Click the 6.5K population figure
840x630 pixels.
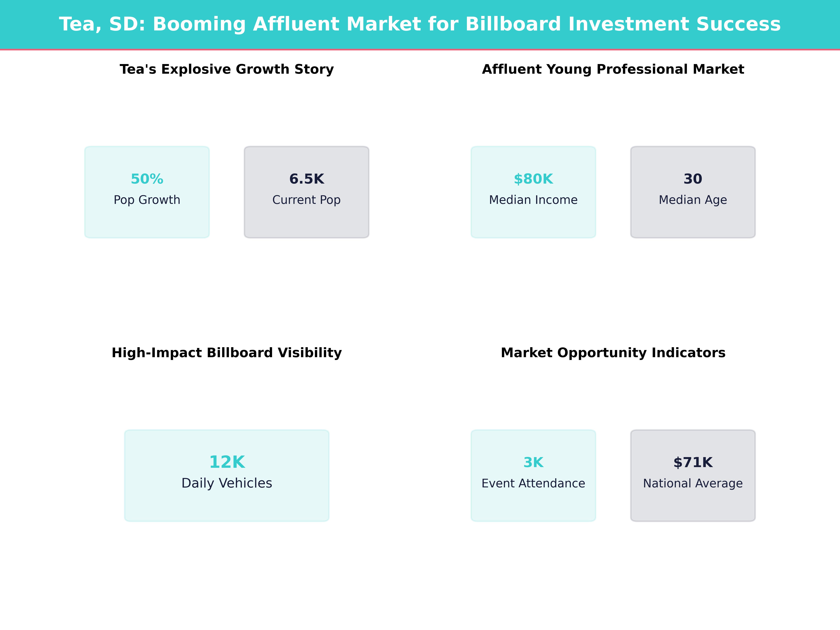coord(306,178)
